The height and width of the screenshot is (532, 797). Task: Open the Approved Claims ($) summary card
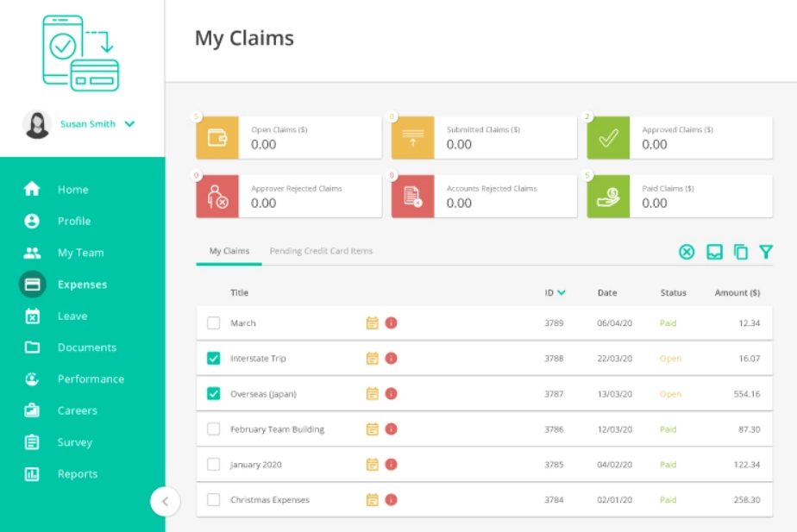680,138
